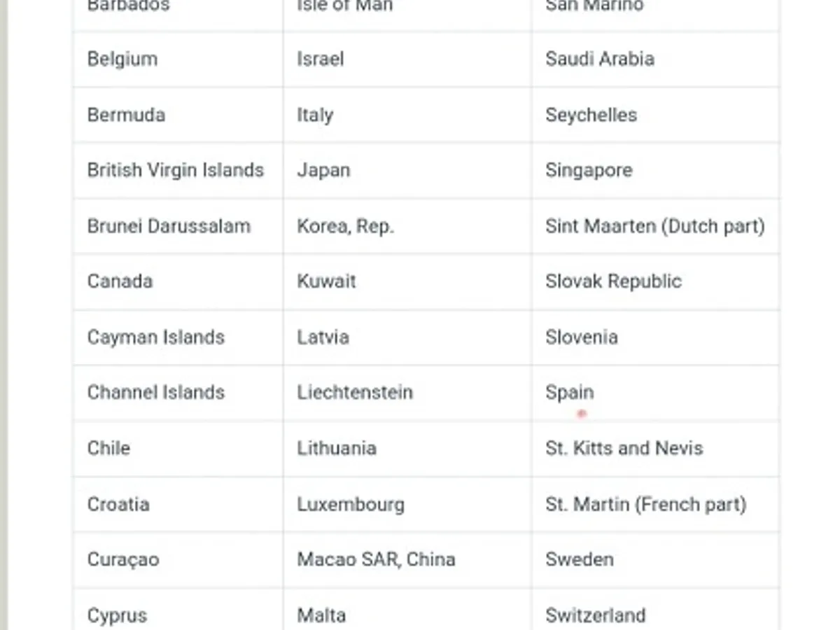Click on Korea, Rep. text
Viewport: 840px width, 630px height.
click(x=345, y=226)
